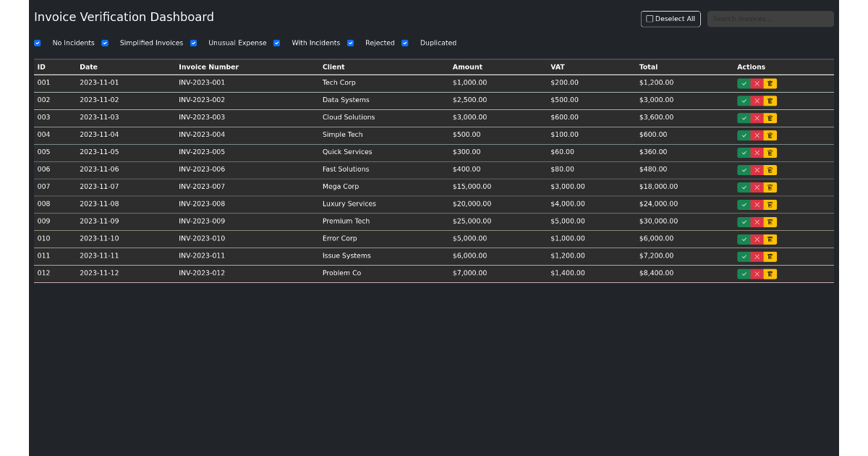Disable the Rejected filter
This screenshot has height=456, width=868.
350,43
